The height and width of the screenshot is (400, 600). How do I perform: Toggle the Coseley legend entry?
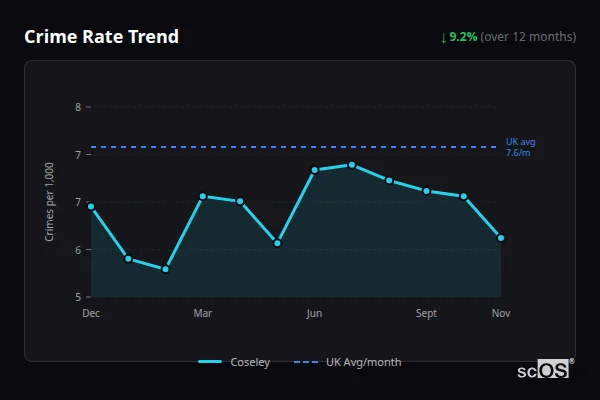click(x=234, y=362)
